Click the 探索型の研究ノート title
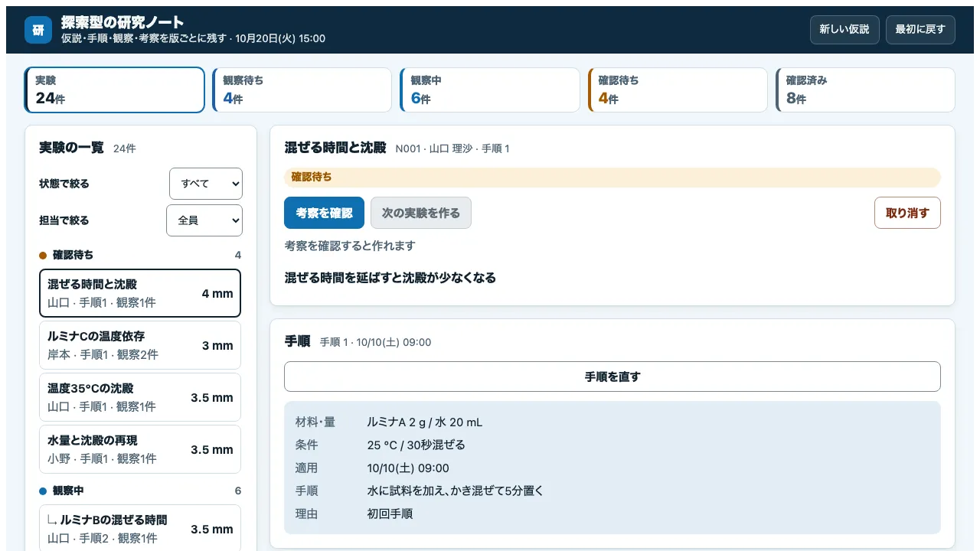This screenshot has height=551, width=980. click(x=122, y=22)
